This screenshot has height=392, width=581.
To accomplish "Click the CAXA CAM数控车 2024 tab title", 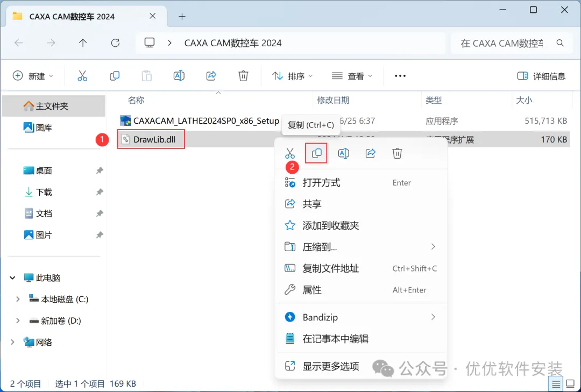I will [72, 16].
